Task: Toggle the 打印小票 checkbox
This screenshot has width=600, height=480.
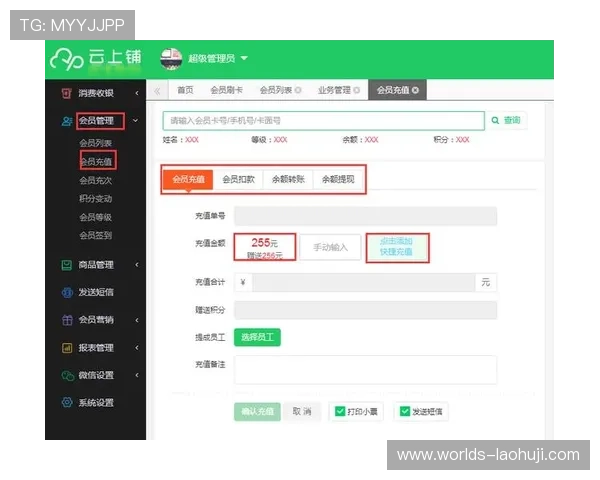Action: [x=339, y=411]
